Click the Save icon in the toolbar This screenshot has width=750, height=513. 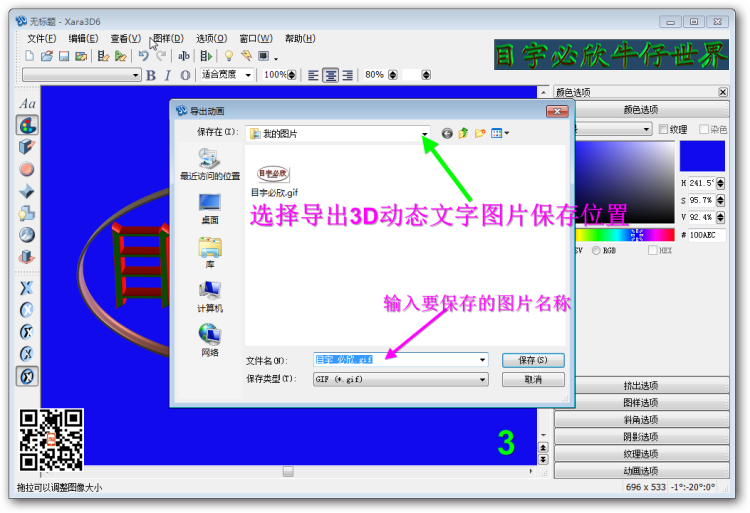coord(64,56)
